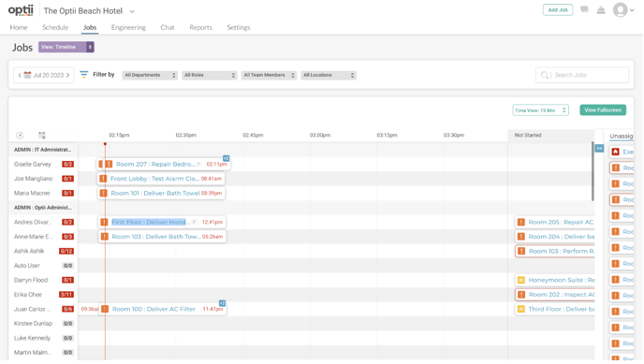Click the 03:00pm time header
This screenshot has height=364, width=644.
pyautogui.click(x=320, y=135)
